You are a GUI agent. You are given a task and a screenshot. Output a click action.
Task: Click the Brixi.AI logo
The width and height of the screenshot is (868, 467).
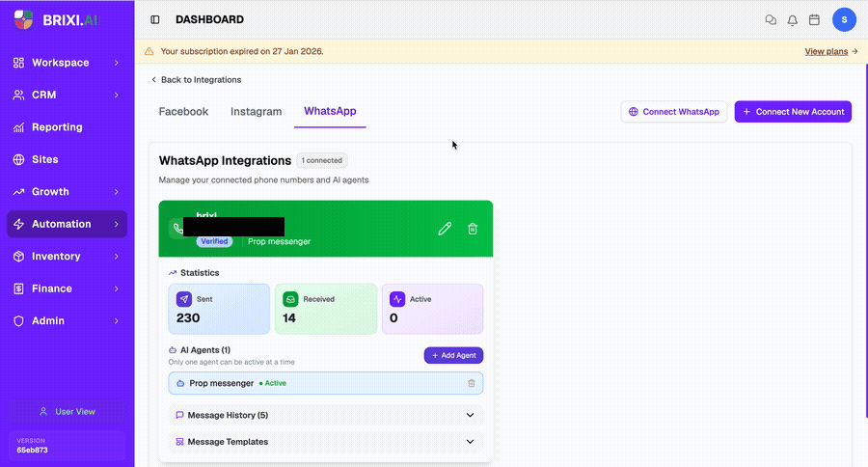(55, 20)
